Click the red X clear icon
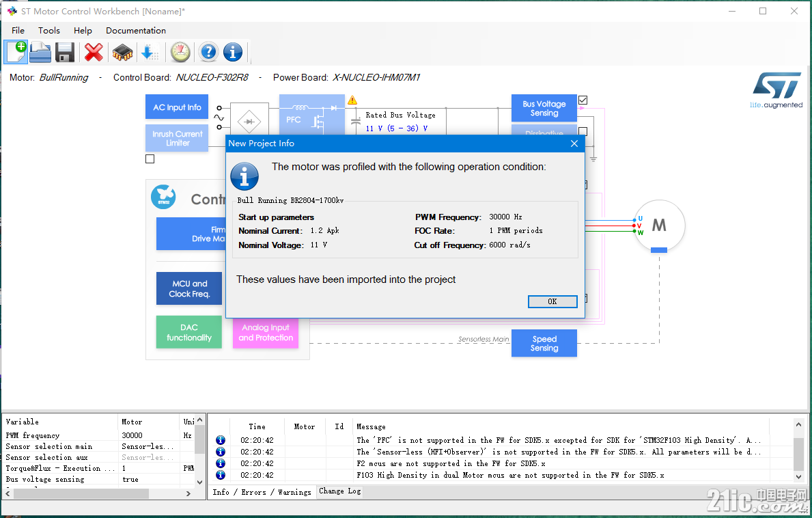This screenshot has width=812, height=518. tap(94, 53)
